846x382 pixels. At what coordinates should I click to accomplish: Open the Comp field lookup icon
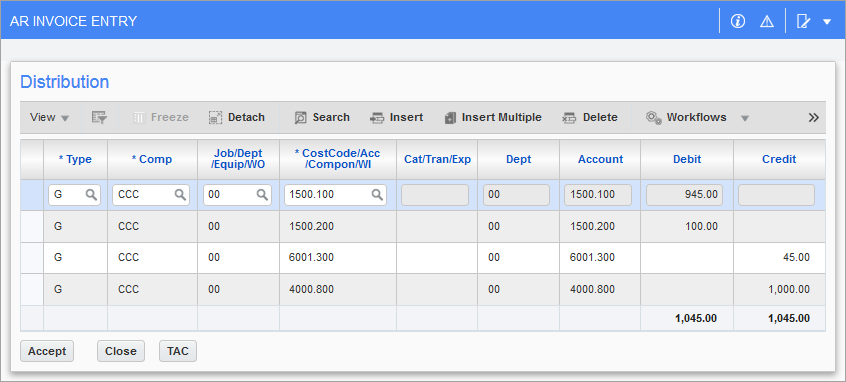click(x=180, y=195)
